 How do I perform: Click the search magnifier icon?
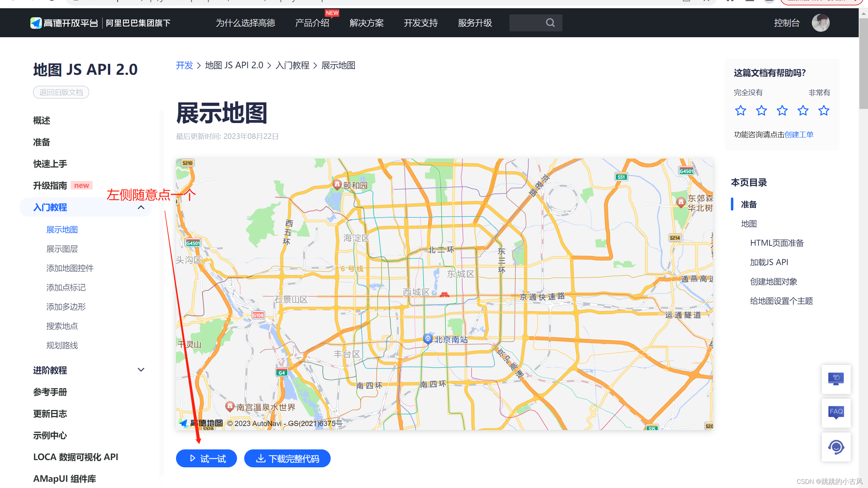(550, 23)
